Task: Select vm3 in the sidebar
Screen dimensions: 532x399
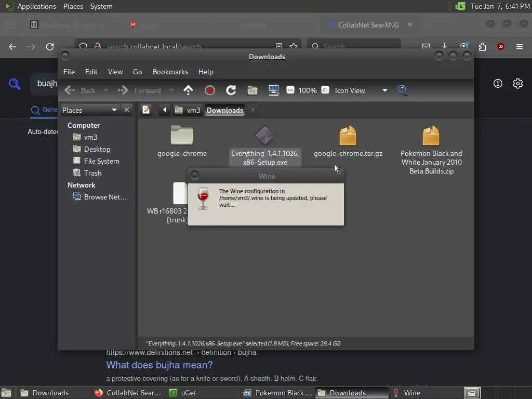Action: tap(85, 137)
